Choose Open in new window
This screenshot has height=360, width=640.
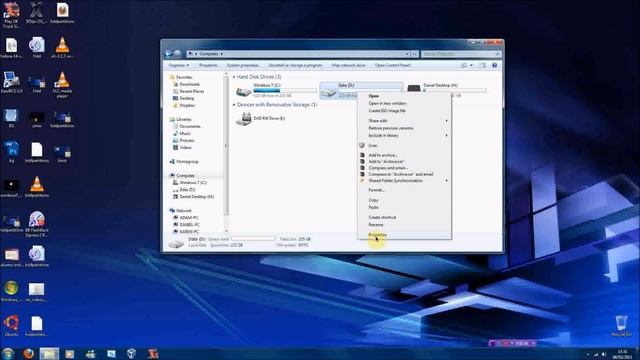[387, 103]
